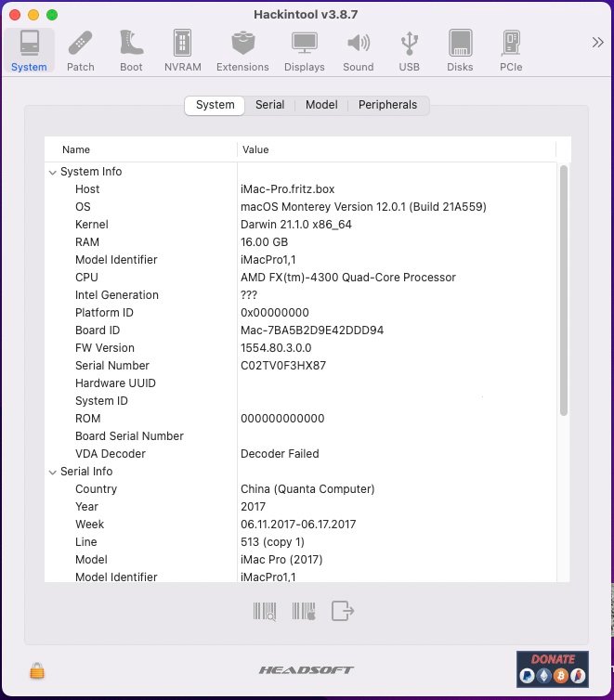The height and width of the screenshot is (700, 614).
Task: Select the Country row
Action: [301, 489]
